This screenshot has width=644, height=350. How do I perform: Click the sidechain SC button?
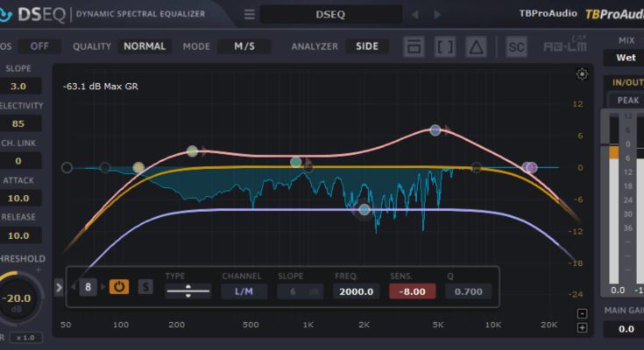pyautogui.click(x=517, y=46)
